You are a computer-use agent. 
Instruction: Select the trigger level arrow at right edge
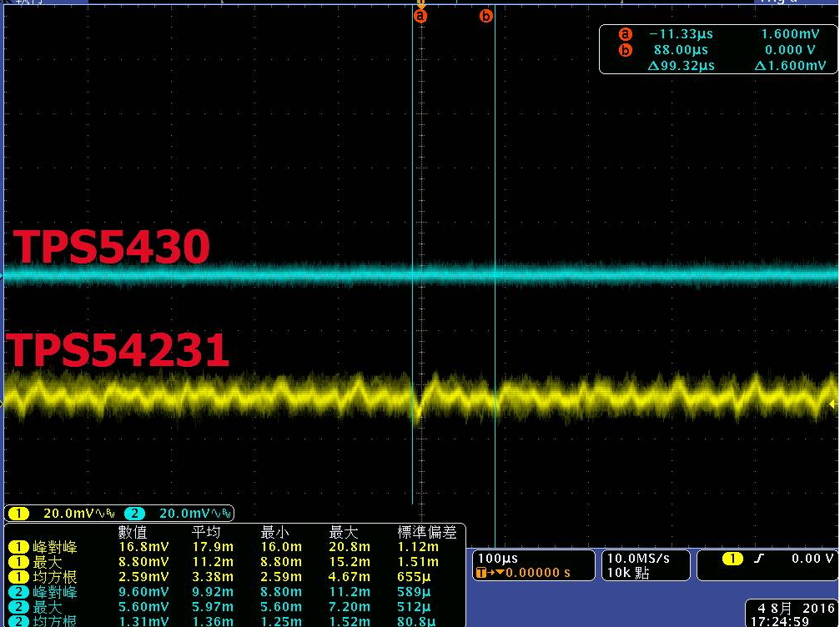click(833, 404)
